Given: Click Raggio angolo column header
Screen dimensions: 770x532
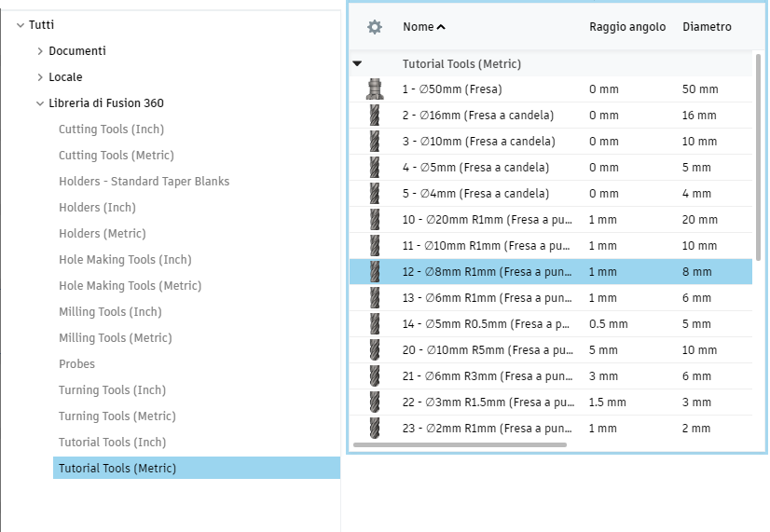Looking at the screenshot, I should (x=627, y=27).
